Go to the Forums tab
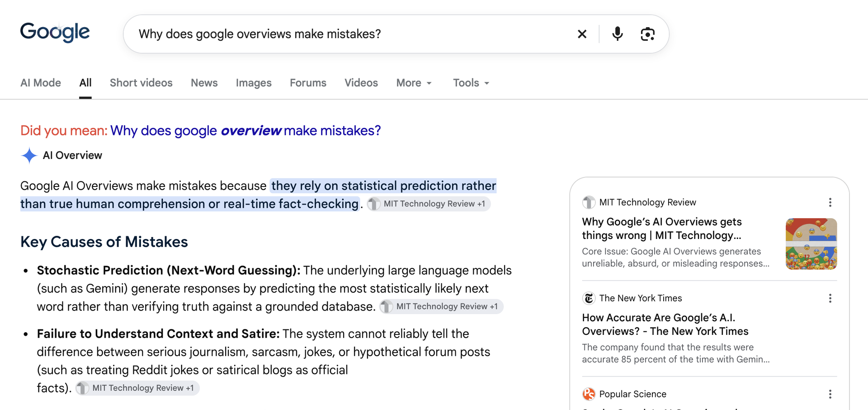868x410 pixels. [308, 83]
